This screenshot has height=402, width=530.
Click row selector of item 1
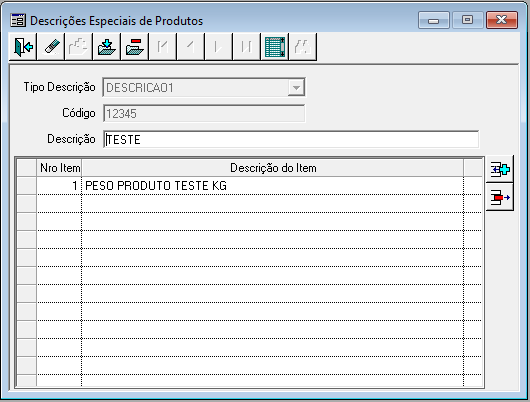27,186
